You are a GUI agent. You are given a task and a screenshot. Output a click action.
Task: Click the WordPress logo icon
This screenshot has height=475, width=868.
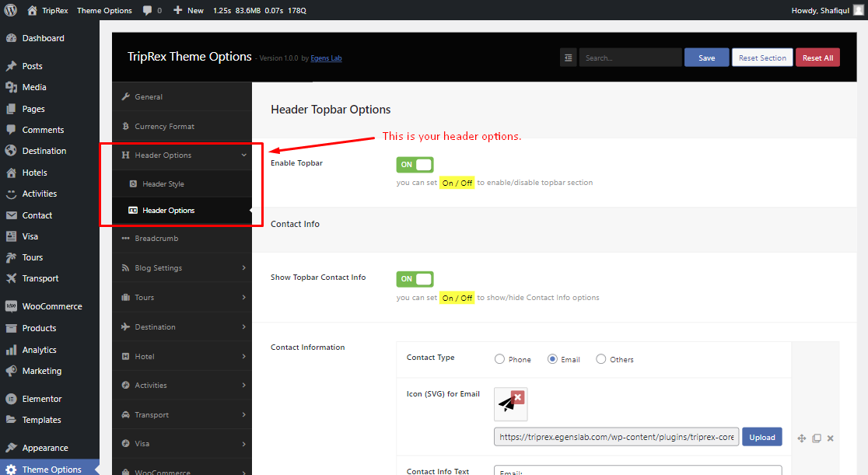(x=11, y=10)
